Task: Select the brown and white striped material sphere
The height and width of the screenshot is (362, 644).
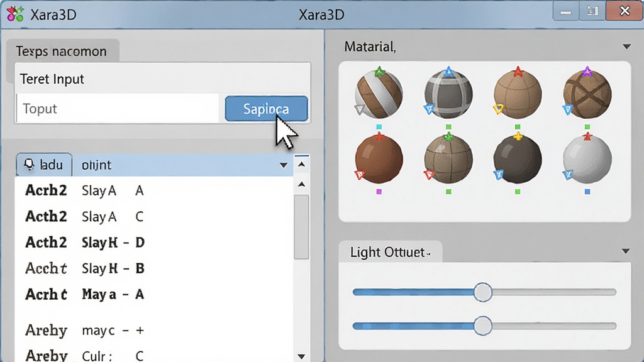Action: click(x=378, y=94)
